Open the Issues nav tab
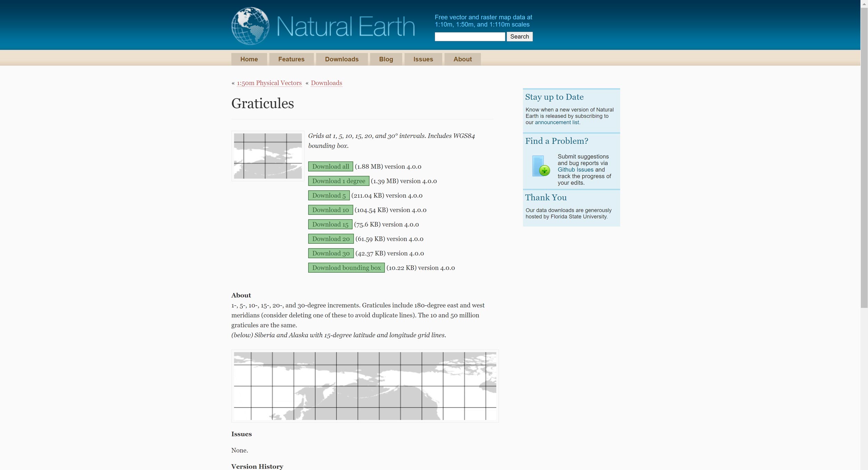868x470 pixels. pyautogui.click(x=423, y=59)
